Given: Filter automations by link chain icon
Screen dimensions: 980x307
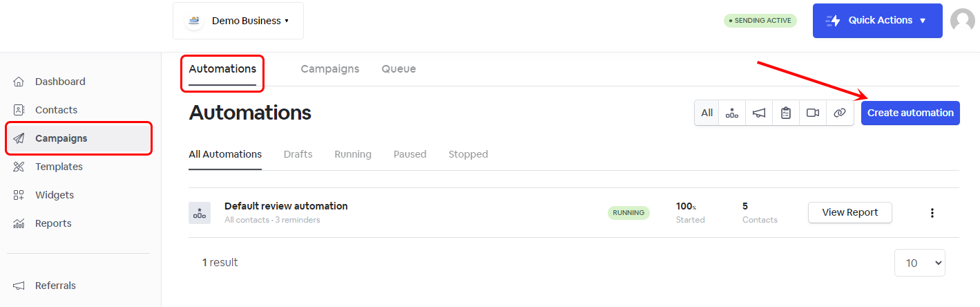Looking at the screenshot, I should coord(840,113).
